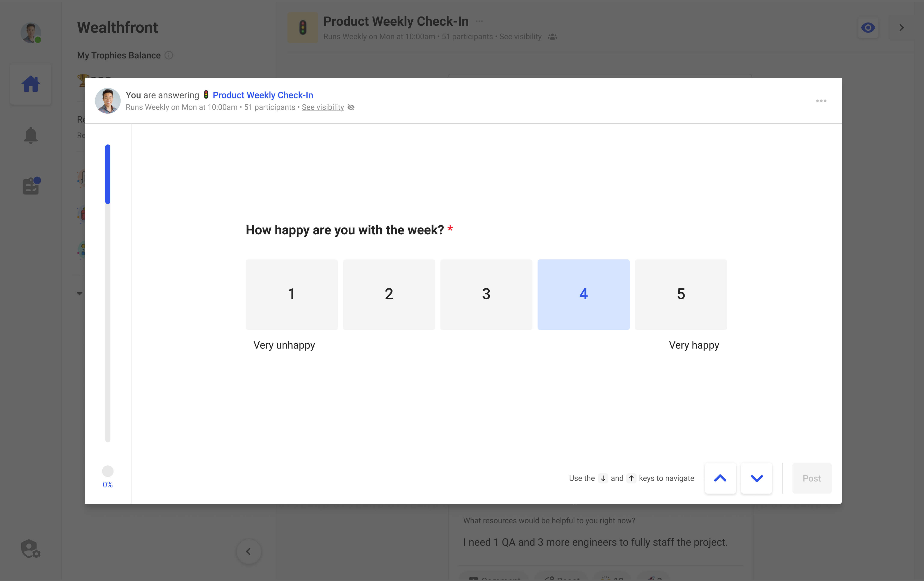Select happiness rating 4
The height and width of the screenshot is (581, 924).
pos(583,294)
